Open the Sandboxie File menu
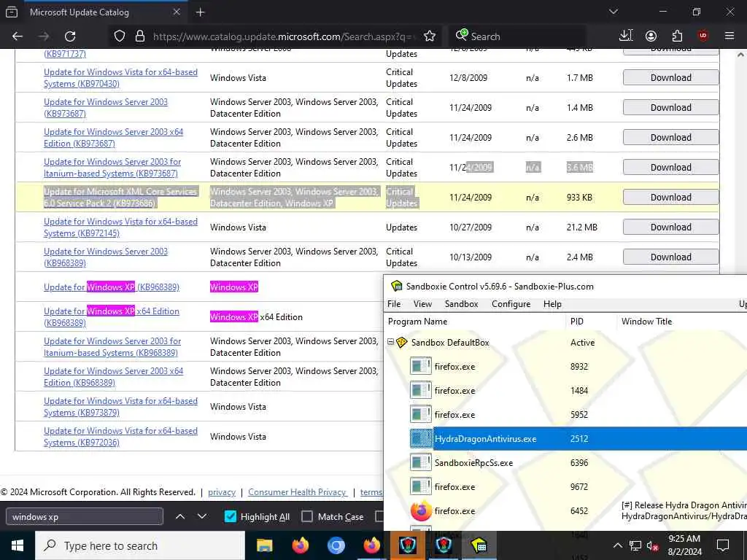Image resolution: width=747 pixels, height=560 pixels. point(394,304)
